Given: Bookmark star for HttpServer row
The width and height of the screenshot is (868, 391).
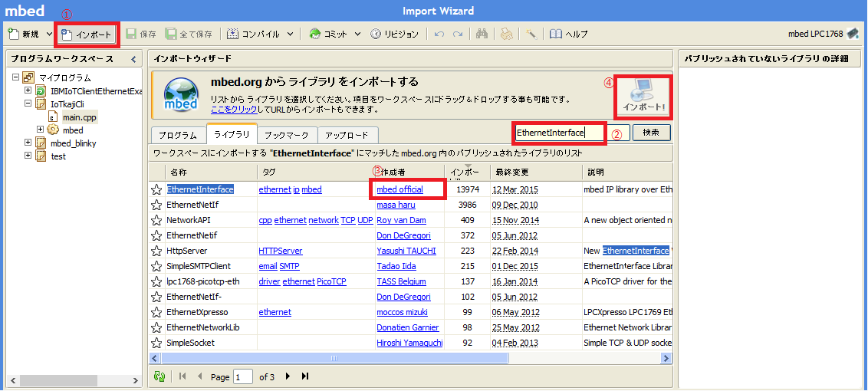Looking at the screenshot, I should (x=156, y=251).
